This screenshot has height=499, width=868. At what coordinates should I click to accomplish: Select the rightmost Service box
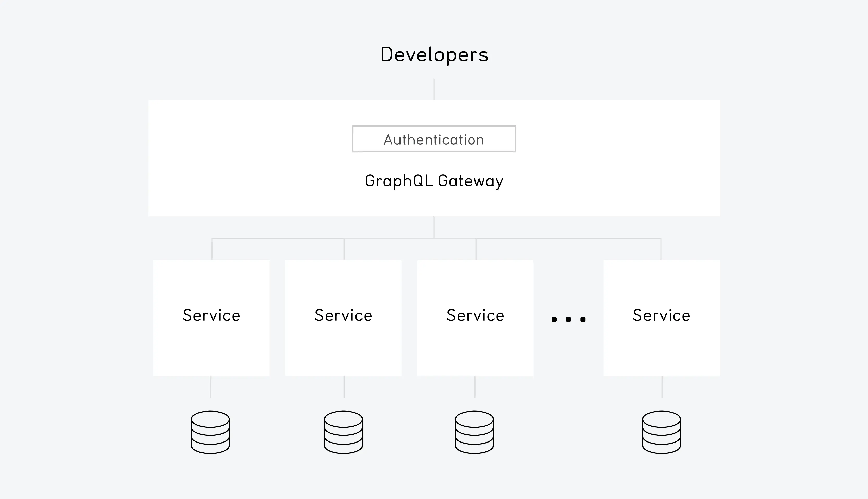662,318
